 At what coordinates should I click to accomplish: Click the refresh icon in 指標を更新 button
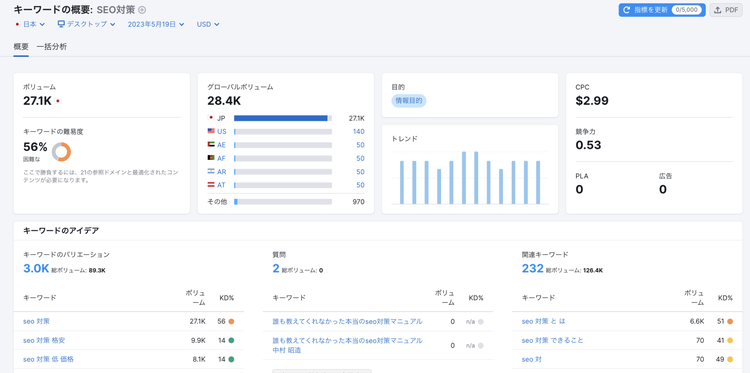(x=627, y=10)
